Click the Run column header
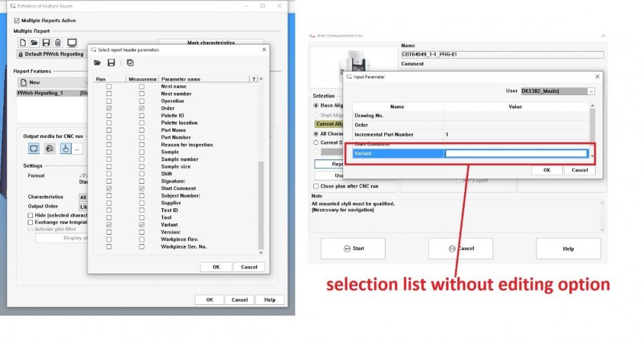644x343 pixels. point(109,79)
